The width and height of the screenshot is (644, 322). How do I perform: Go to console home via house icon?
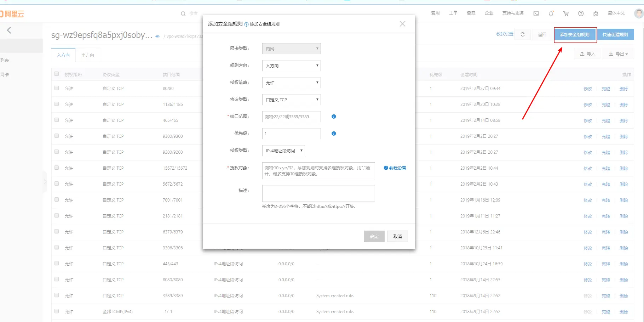coord(596,13)
